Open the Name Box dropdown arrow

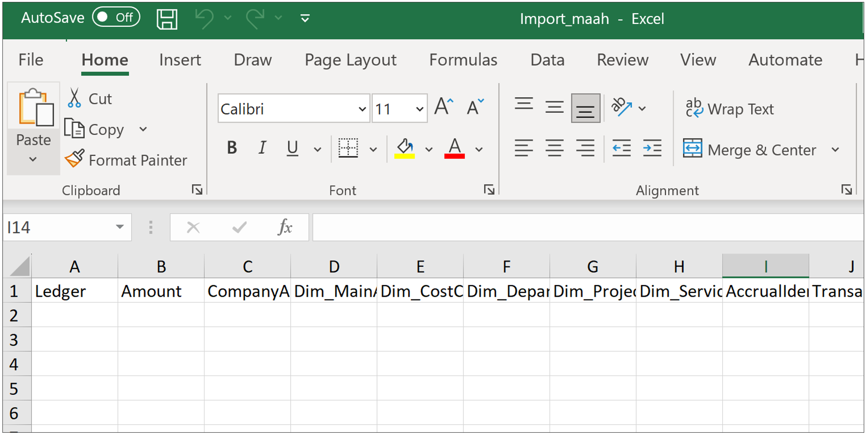click(x=120, y=227)
